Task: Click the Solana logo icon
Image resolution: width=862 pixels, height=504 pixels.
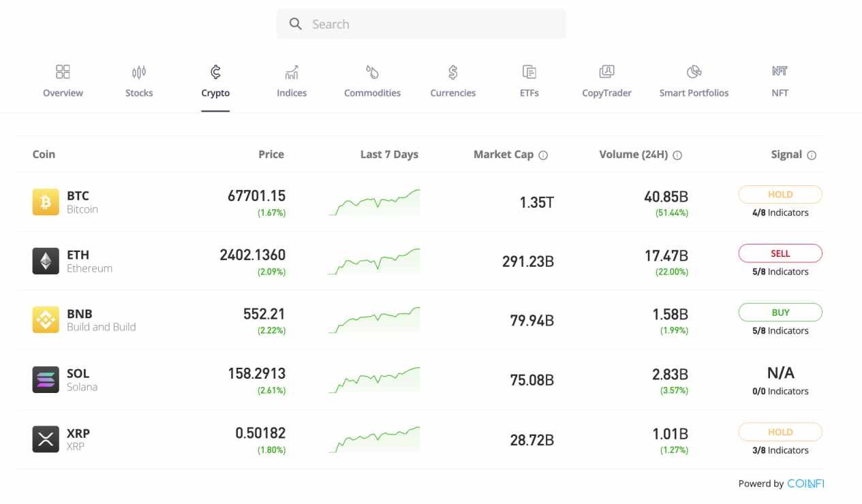Action: click(46, 379)
